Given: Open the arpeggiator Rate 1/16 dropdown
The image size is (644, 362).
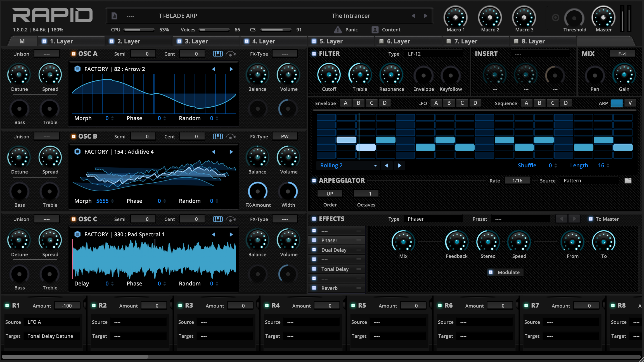Looking at the screenshot, I should tap(517, 181).
